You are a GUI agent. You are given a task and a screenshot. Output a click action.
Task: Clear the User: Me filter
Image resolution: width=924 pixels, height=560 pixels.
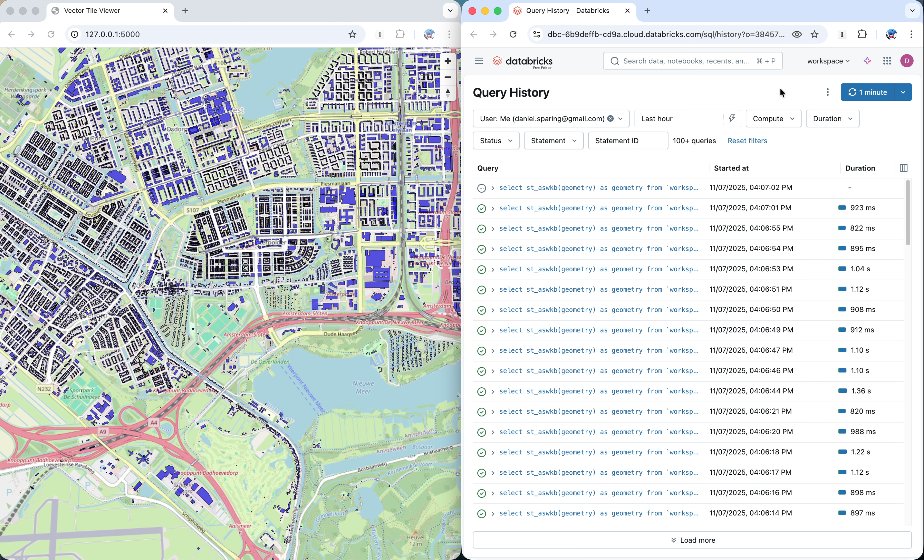coord(611,119)
